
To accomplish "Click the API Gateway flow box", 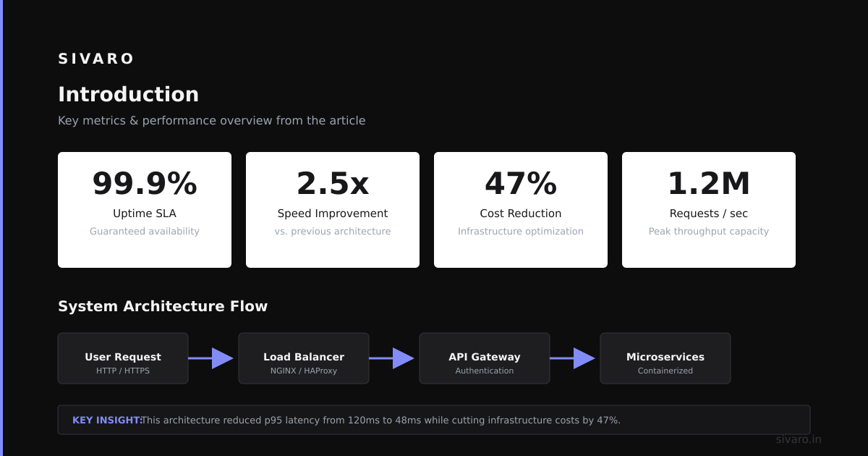I will tap(485, 358).
